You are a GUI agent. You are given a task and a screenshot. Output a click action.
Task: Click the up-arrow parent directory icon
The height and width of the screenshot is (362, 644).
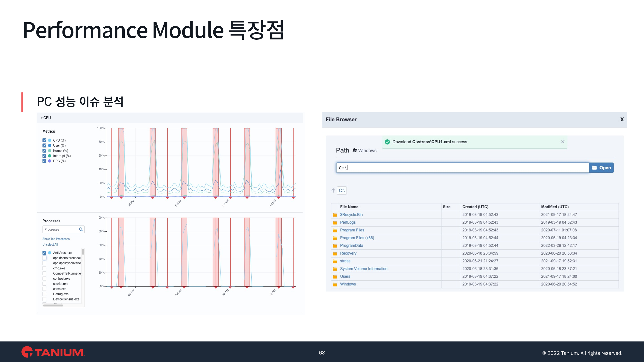point(333,191)
